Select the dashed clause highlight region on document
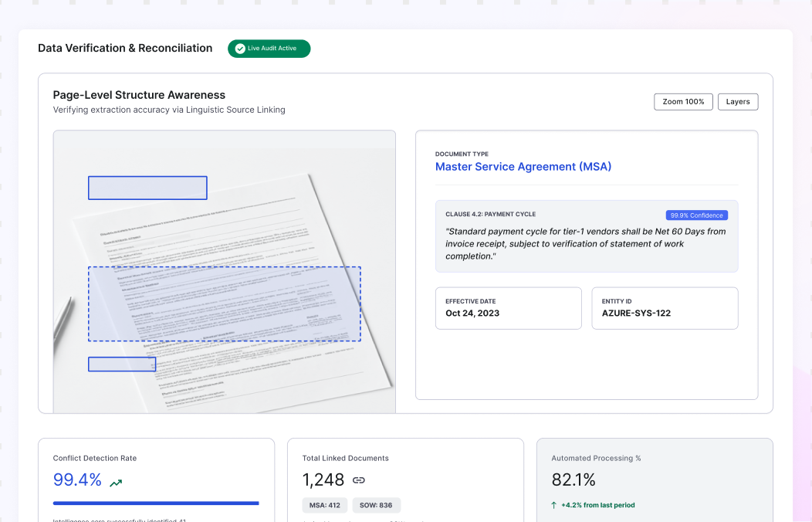The height and width of the screenshot is (522, 812). (225, 304)
